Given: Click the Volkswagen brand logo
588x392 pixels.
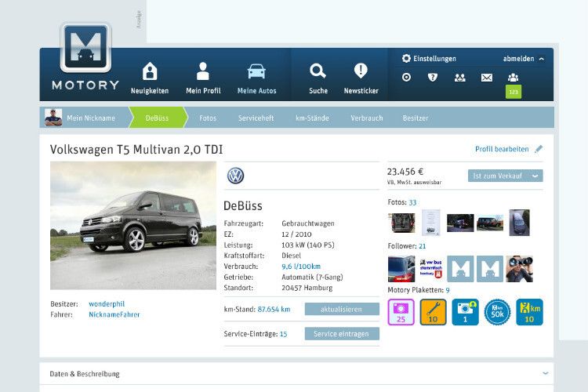Looking at the screenshot, I should point(235,176).
